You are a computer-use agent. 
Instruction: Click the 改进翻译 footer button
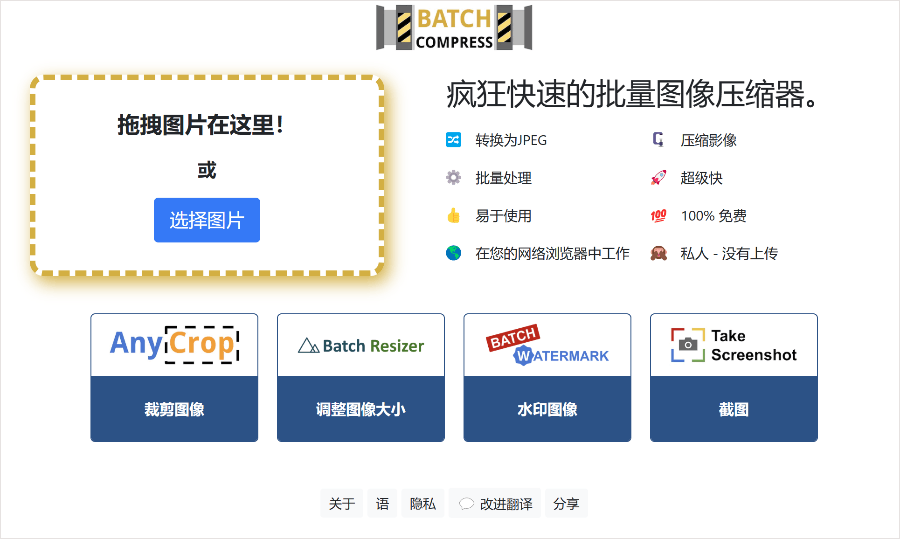pyautogui.click(x=495, y=503)
